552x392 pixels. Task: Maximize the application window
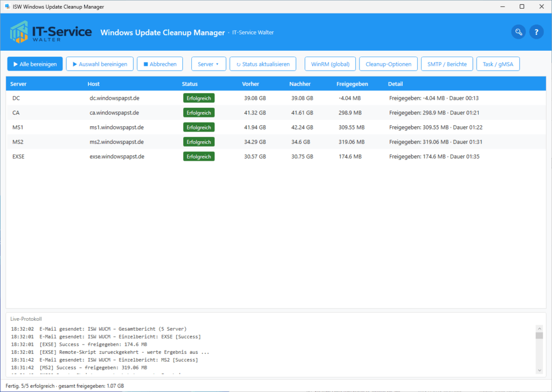[522, 6]
